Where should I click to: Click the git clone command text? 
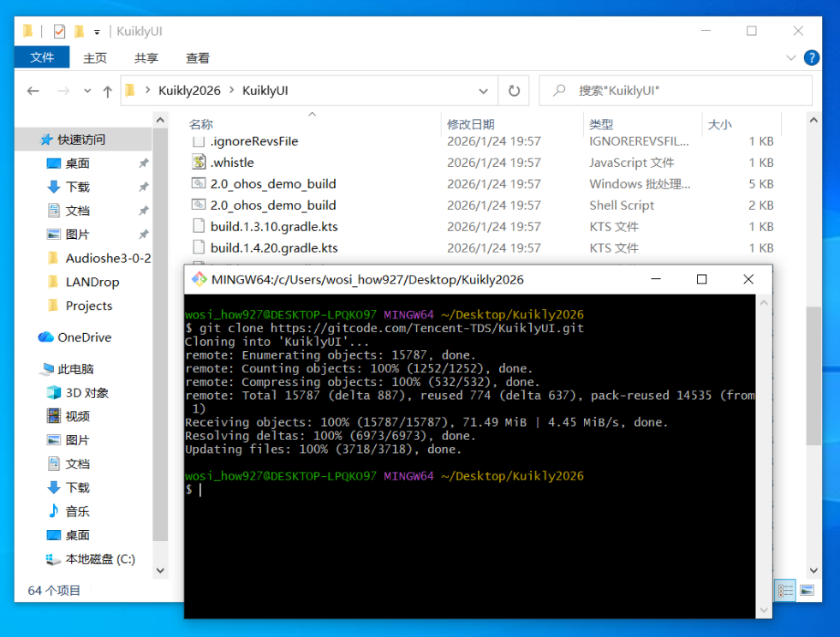coord(391,328)
